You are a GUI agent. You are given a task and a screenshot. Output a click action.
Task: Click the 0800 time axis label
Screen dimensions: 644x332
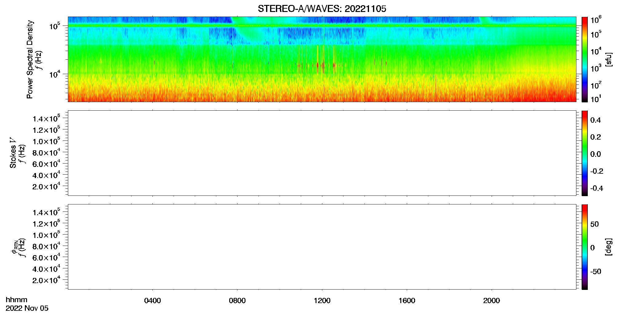pyautogui.click(x=237, y=301)
